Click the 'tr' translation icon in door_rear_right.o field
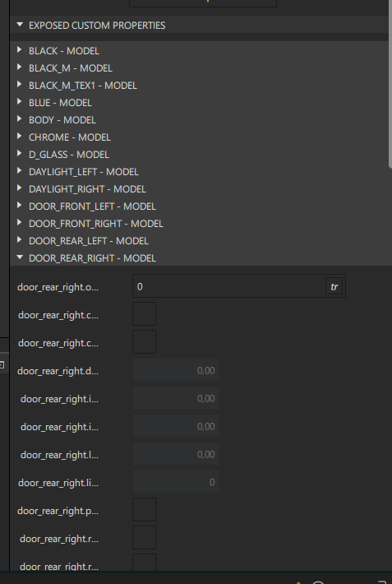392x584 pixels. [334, 286]
